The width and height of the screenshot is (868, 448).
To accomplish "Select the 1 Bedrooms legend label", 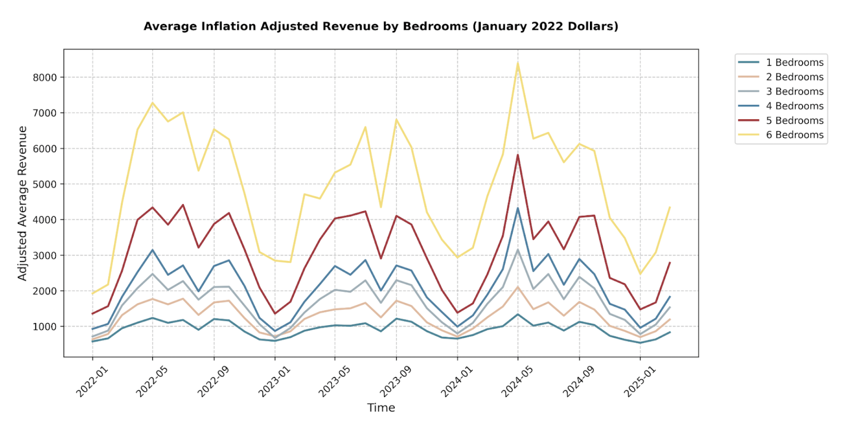I will [x=795, y=62].
